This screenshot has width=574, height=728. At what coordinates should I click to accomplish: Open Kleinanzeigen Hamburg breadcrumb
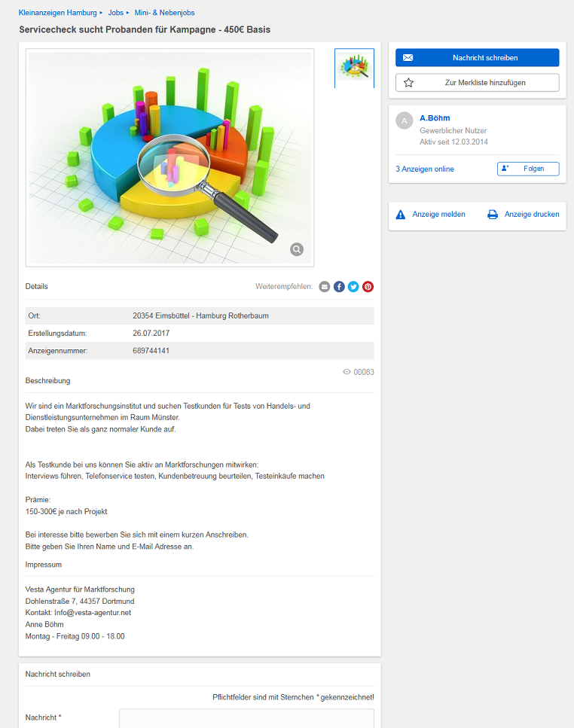point(57,13)
